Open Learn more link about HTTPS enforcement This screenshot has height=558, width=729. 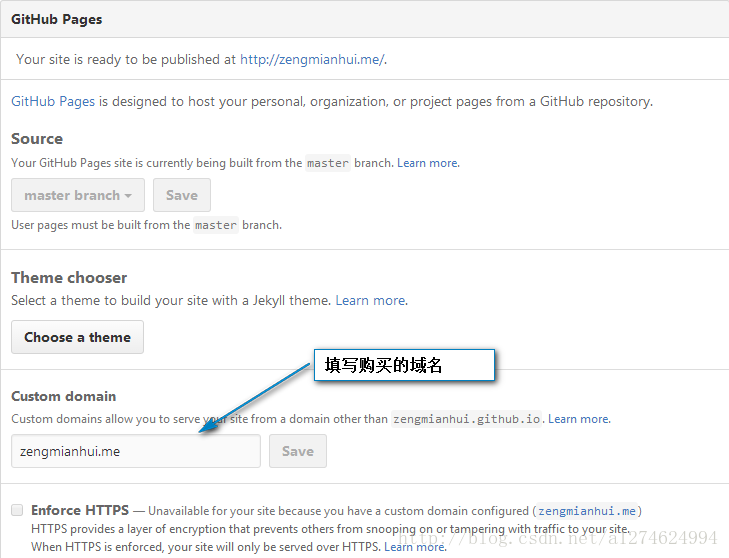tap(415, 547)
